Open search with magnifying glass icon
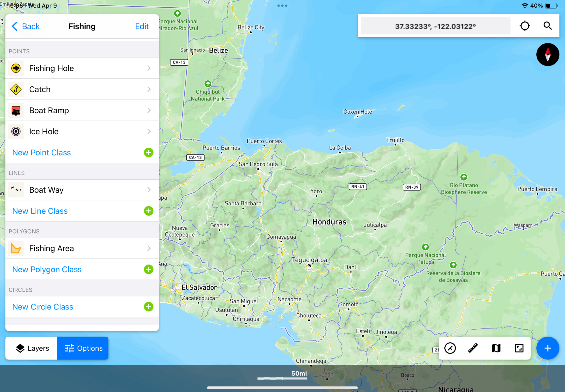This screenshot has width=565, height=392. click(547, 26)
